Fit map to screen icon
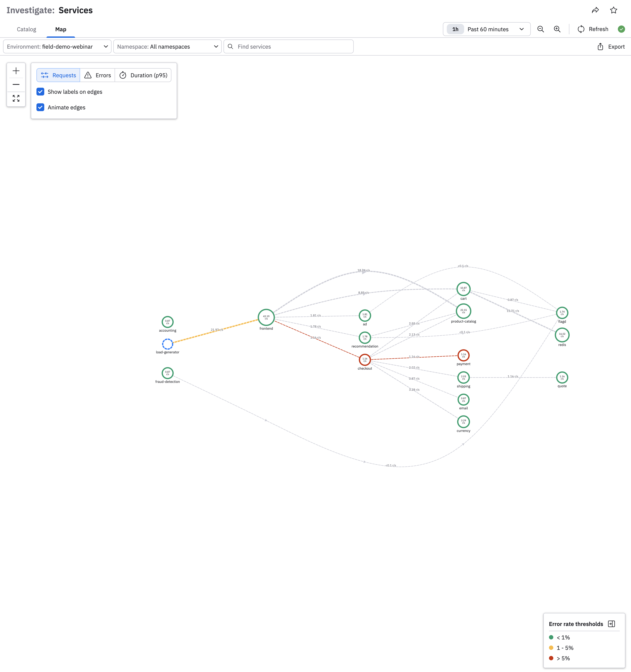The image size is (631, 672). click(16, 98)
